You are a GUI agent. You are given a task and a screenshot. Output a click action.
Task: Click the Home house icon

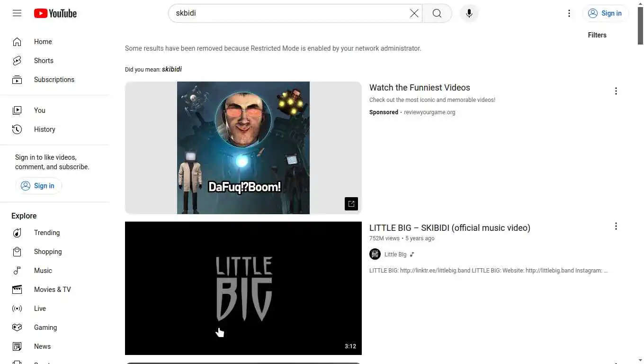tap(17, 42)
